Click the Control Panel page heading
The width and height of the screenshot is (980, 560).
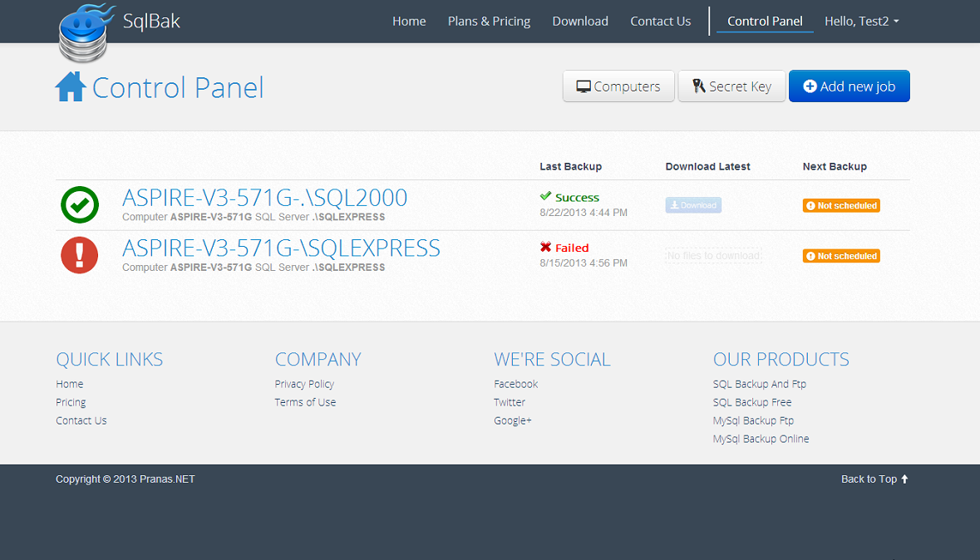click(x=178, y=87)
